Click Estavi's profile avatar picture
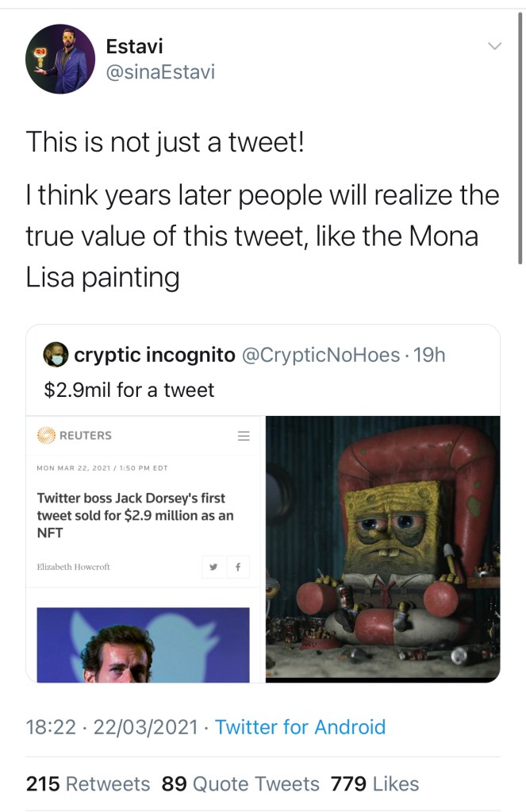This screenshot has height=812, width=526. pyautogui.click(x=60, y=59)
